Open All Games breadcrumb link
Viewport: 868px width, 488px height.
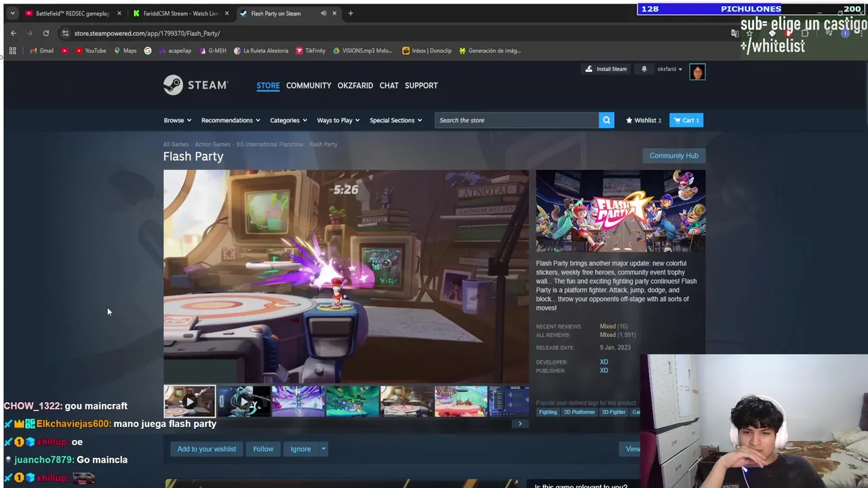176,144
